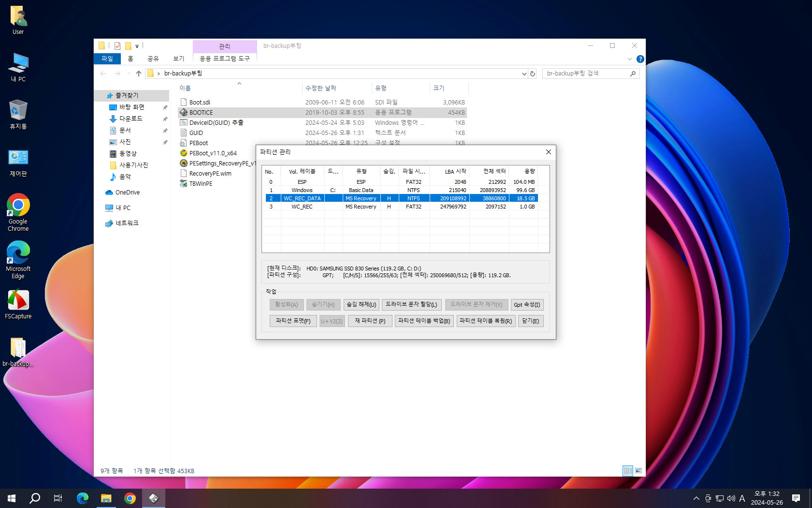Open Edge from the taskbar
The width and height of the screenshot is (812, 508).
point(83,498)
